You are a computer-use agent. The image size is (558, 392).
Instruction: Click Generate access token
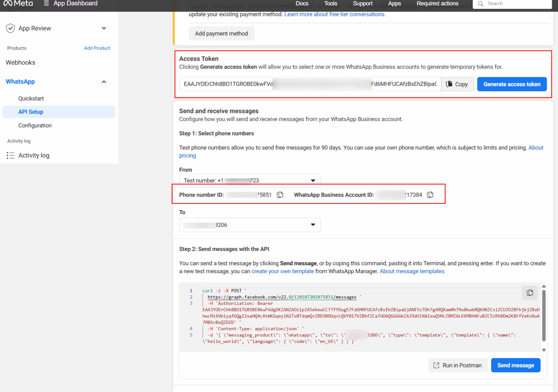coord(512,84)
